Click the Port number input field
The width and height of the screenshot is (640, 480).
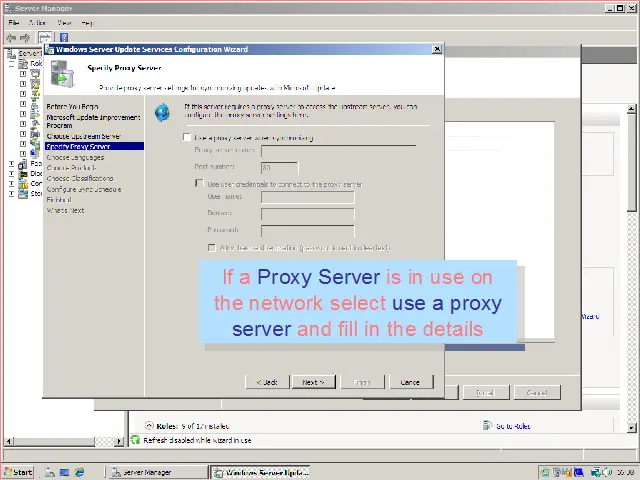coord(279,167)
